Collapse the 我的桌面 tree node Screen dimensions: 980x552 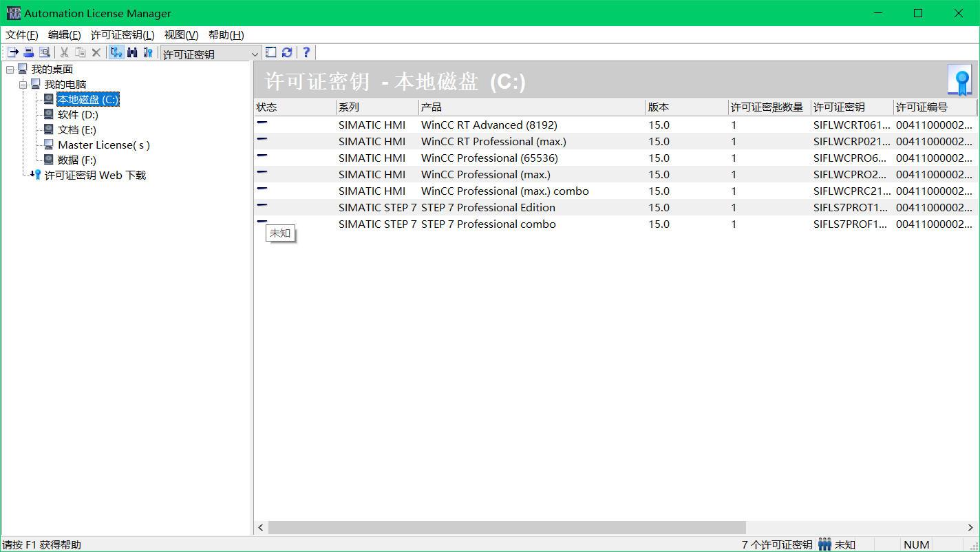click(x=10, y=70)
